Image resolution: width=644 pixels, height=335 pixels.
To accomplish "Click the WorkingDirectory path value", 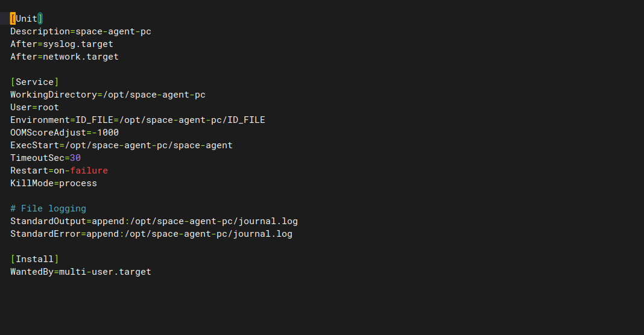I will click(x=154, y=95).
